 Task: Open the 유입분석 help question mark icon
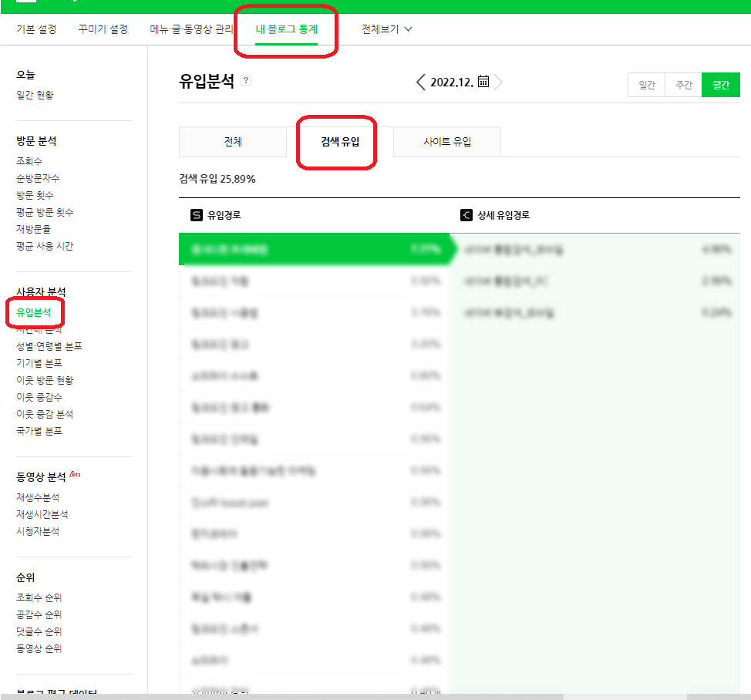pos(246,80)
